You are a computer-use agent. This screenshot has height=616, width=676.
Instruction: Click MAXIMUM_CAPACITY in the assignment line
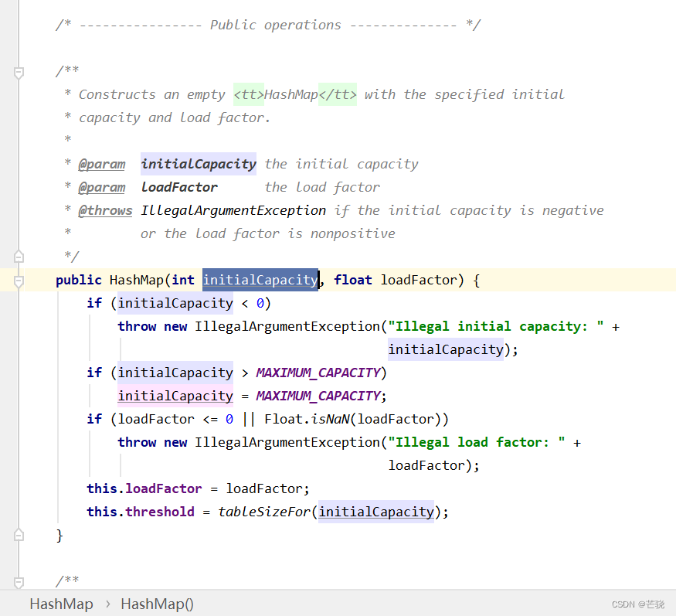[x=318, y=396]
